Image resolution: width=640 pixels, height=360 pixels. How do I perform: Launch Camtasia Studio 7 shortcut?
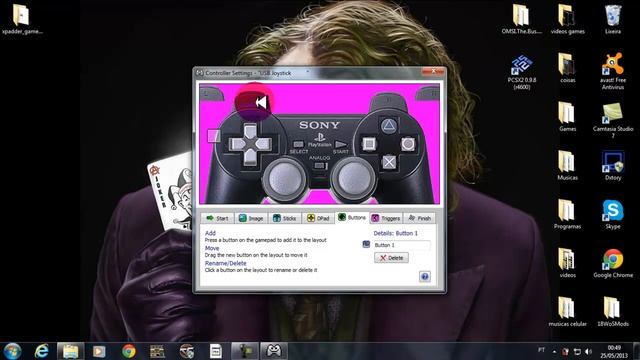(613, 120)
